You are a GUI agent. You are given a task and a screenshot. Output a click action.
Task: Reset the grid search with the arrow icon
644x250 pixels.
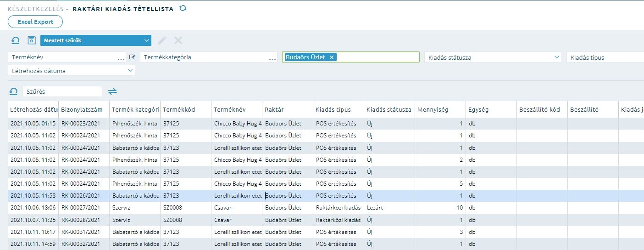click(13, 91)
